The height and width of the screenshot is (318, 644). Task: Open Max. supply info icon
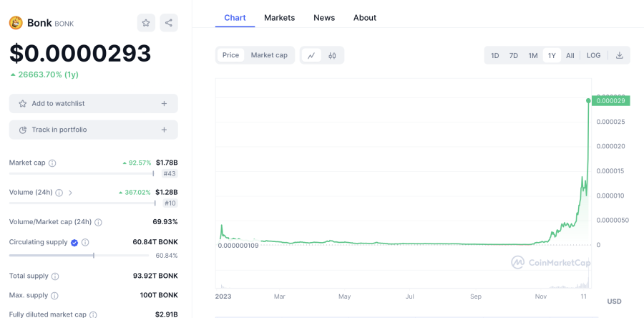pyautogui.click(x=54, y=296)
